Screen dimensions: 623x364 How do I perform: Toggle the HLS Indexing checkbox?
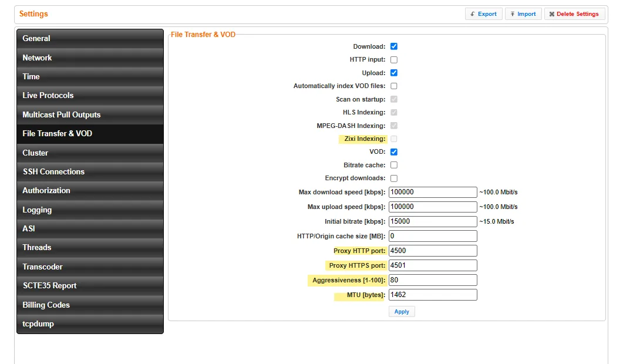pyautogui.click(x=394, y=113)
